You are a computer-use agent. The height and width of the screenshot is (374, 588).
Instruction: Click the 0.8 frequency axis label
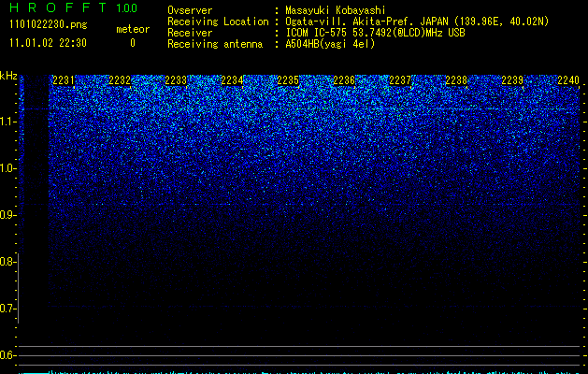pyautogui.click(x=7, y=262)
